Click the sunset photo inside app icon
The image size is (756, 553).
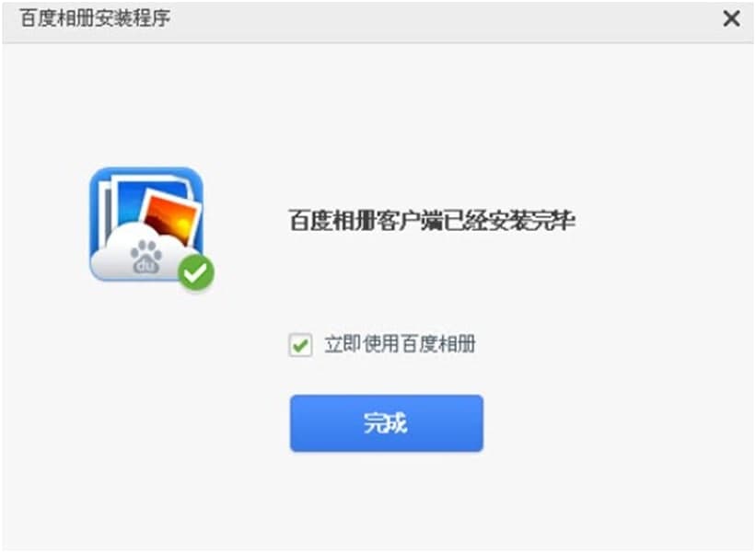(172, 215)
